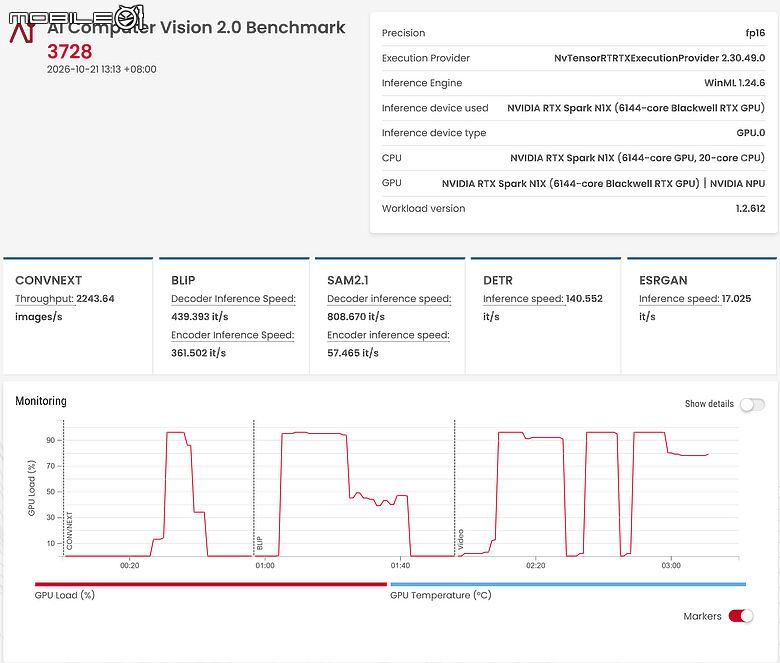This screenshot has height=663, width=780.
Task: Select the 57.465 it/s SAM2.1 value
Action: coord(353,353)
